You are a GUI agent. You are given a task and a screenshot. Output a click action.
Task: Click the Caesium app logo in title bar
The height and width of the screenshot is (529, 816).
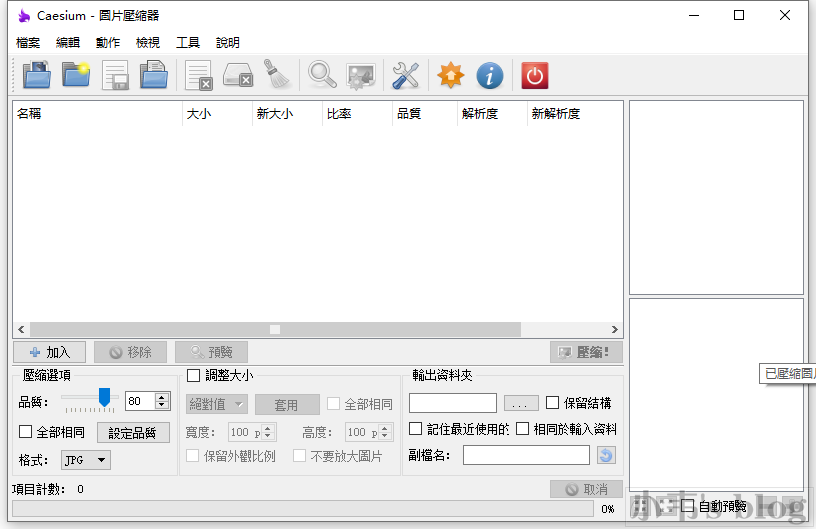[x=24, y=16]
